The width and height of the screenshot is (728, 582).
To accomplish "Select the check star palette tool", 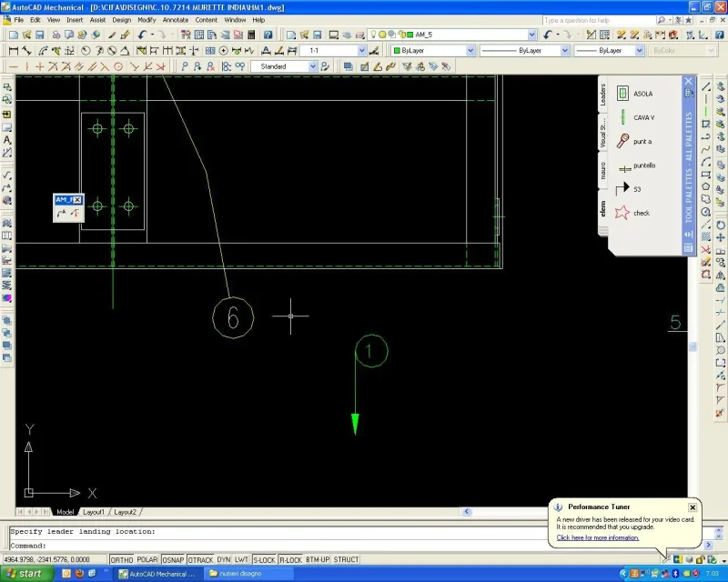I will pos(632,213).
